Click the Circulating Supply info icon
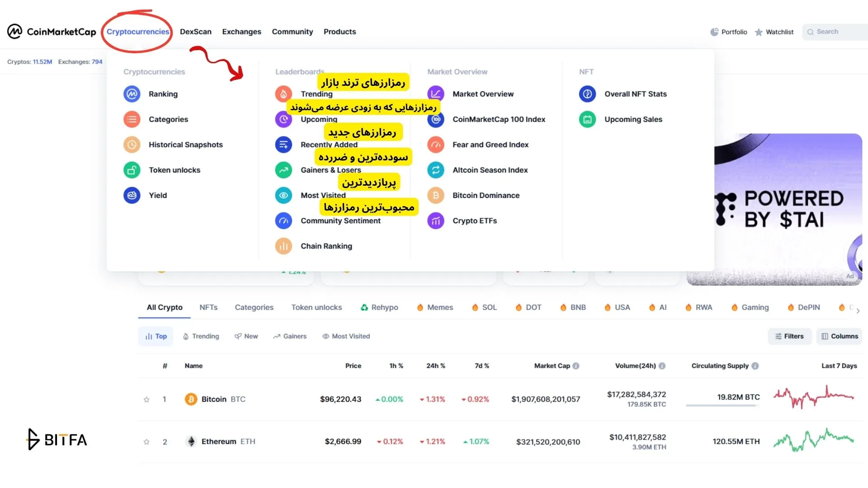 coord(755,366)
